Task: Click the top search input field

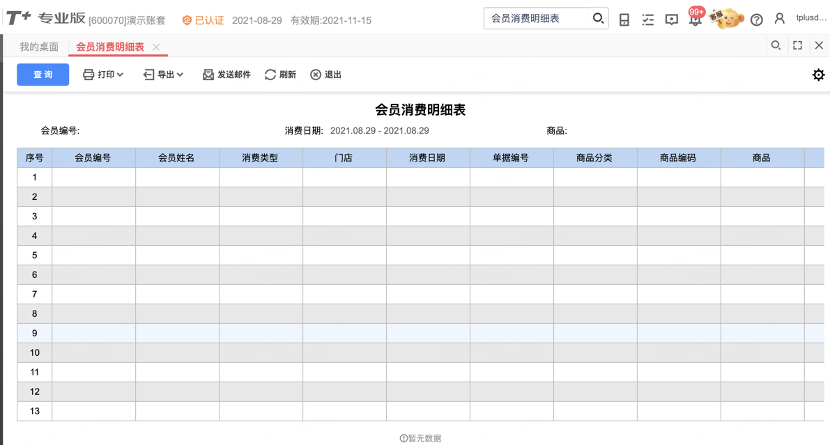Action: pyautogui.click(x=539, y=19)
